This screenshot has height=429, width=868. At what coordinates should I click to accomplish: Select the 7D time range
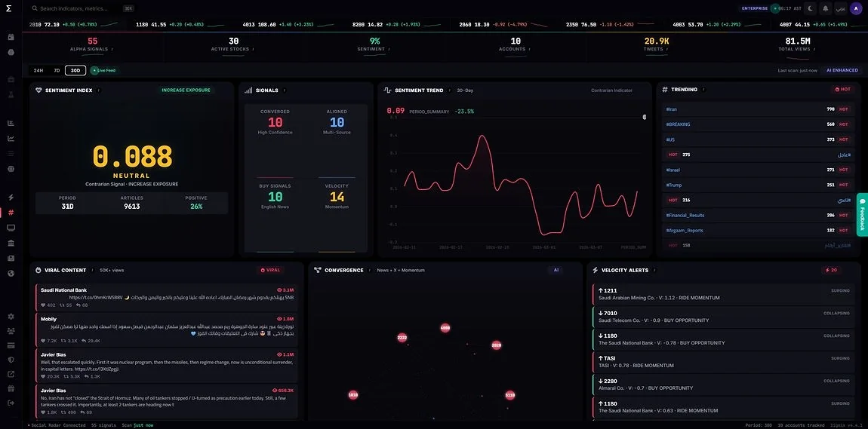click(x=57, y=70)
